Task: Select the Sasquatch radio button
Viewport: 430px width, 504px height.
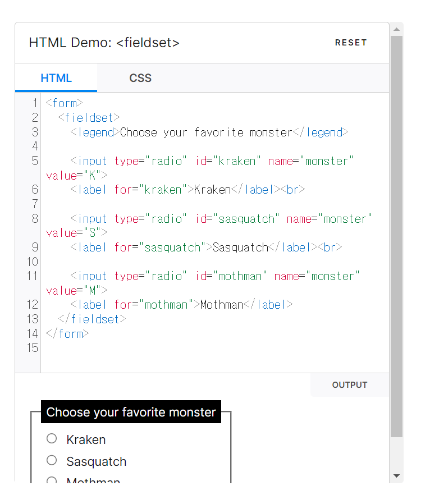Action: (52, 460)
